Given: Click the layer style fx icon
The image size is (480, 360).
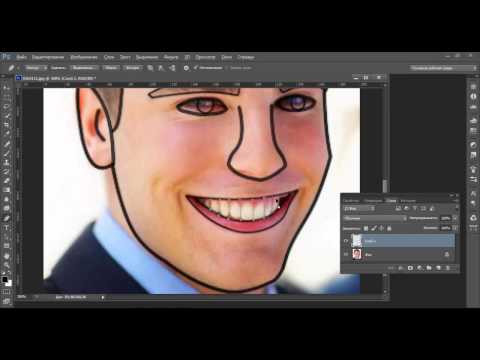Looking at the screenshot, I should coord(401,268).
